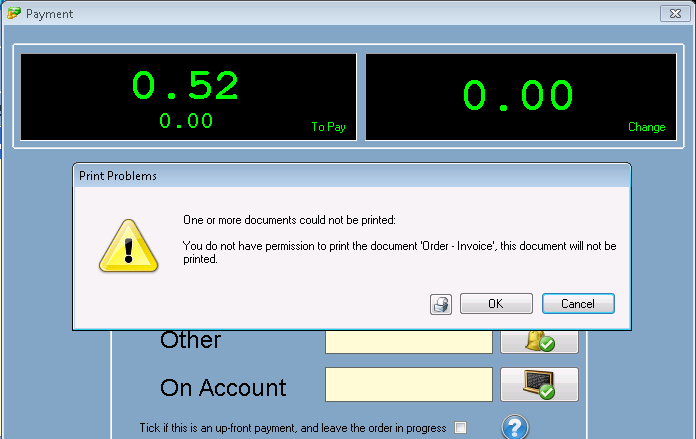Dismiss the dialog using Cancel
This screenshot has width=696, height=439.
click(578, 303)
